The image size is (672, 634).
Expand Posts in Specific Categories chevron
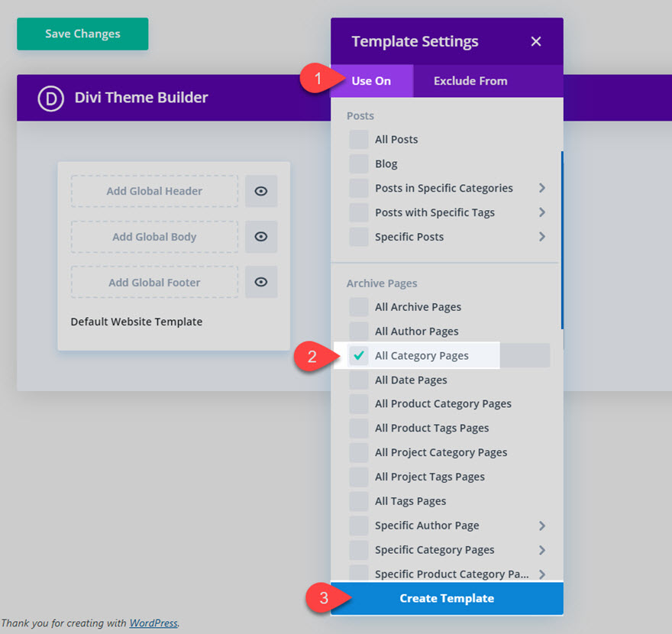pos(542,188)
